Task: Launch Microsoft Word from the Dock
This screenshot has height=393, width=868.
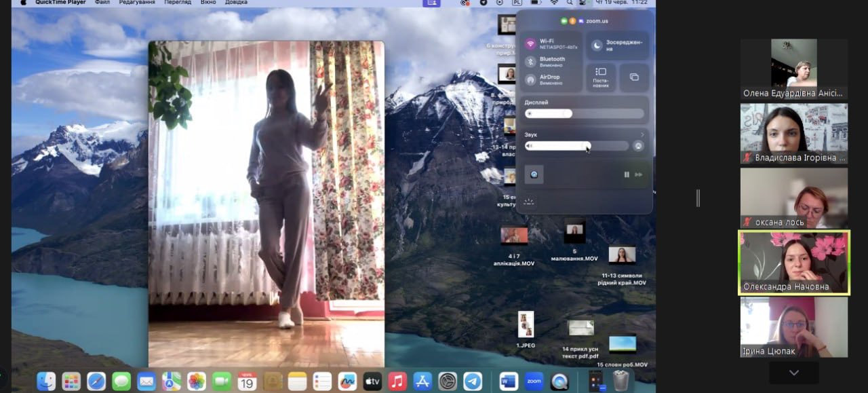Action: point(509,381)
